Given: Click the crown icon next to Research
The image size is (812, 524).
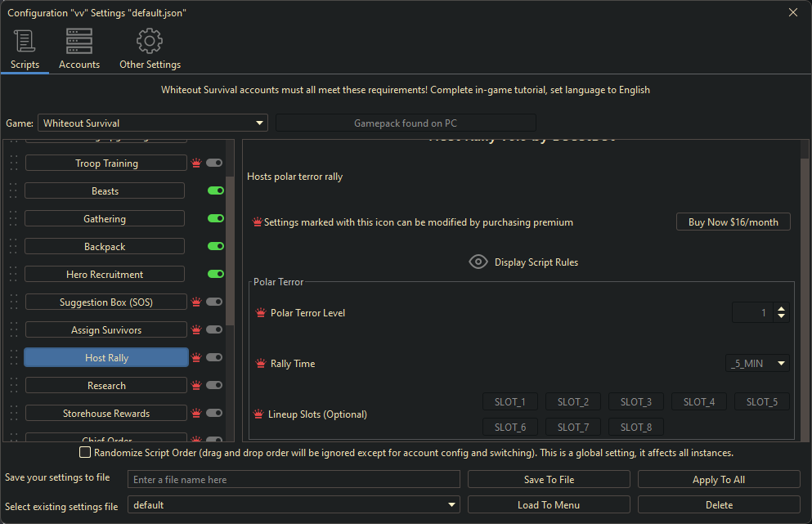Looking at the screenshot, I should 196,385.
